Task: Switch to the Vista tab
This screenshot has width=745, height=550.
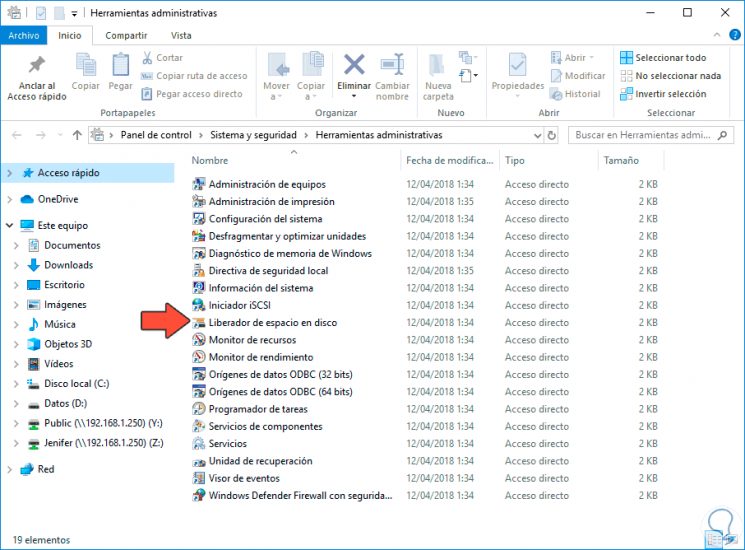Action: pyautogui.click(x=180, y=36)
